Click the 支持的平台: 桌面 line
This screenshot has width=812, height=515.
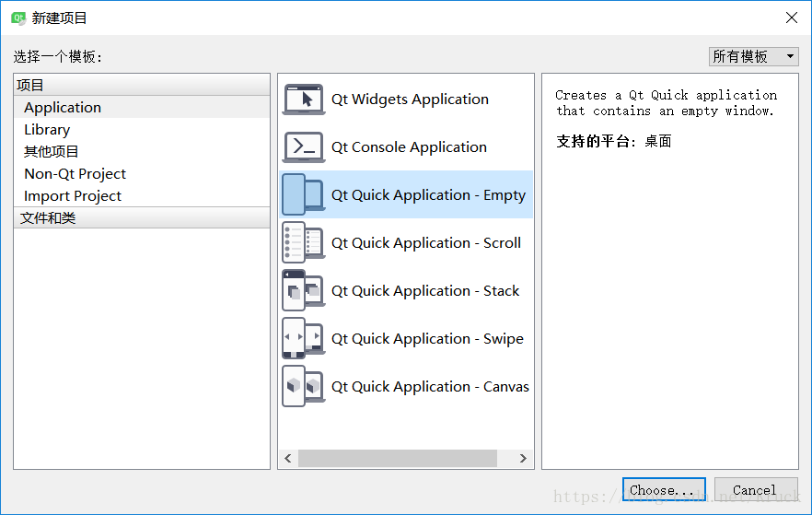(614, 141)
